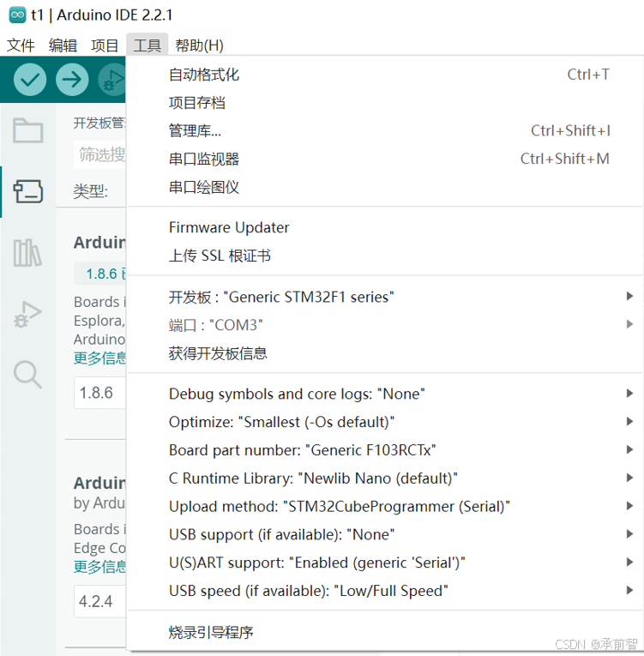Expand the 端口 "COM3" submenu

click(385, 325)
